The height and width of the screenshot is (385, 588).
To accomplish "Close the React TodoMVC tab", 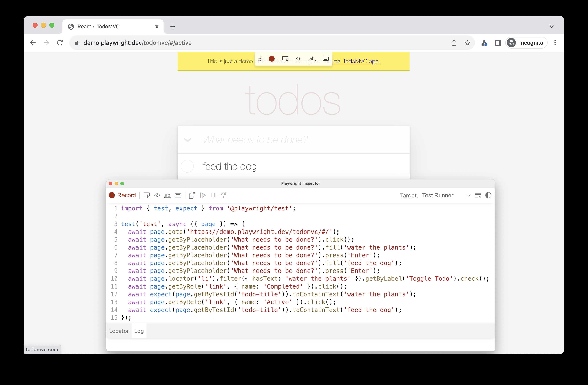I will click(x=157, y=27).
